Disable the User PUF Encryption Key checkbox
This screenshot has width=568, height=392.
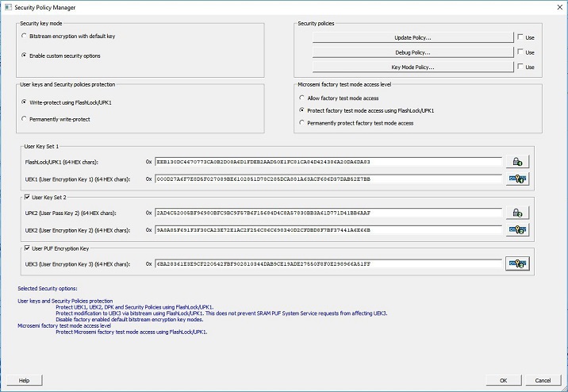tap(28, 248)
